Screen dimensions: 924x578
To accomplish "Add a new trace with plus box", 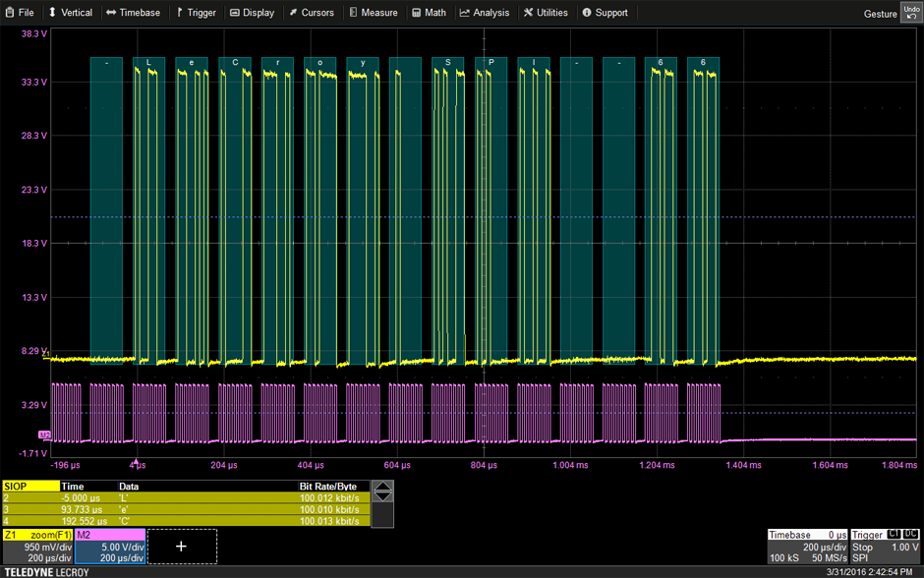I will click(182, 547).
